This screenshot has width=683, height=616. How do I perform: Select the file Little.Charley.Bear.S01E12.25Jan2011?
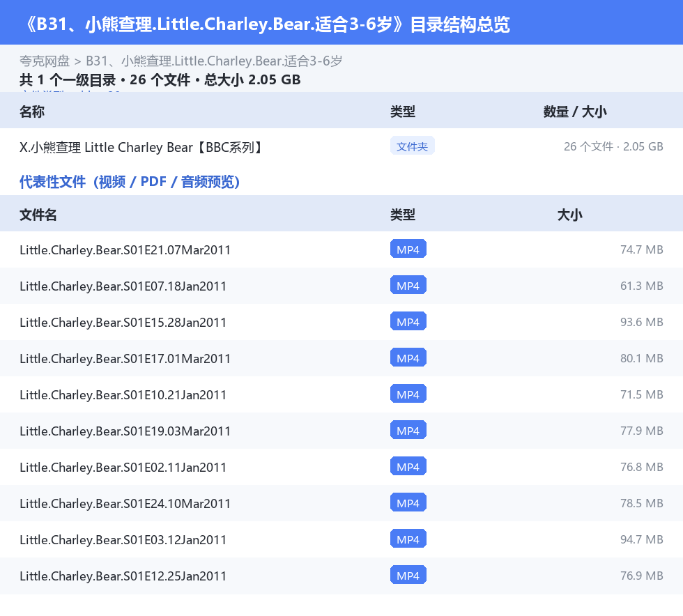tap(123, 575)
